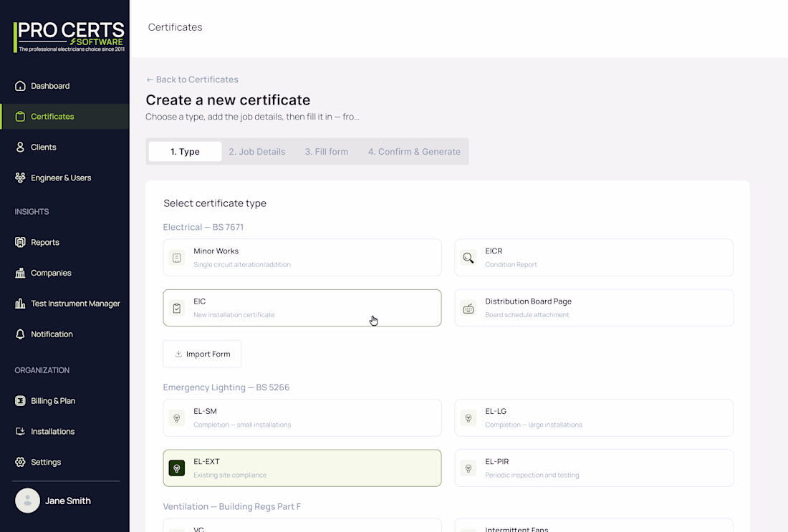Open Engineer & Users group icon
788x532 pixels.
[x=20, y=178]
